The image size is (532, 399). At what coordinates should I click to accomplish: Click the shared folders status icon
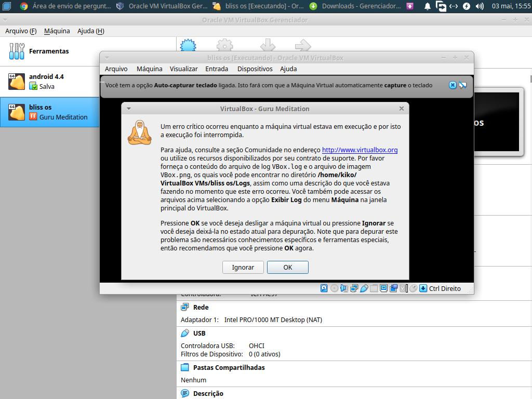coord(374,288)
